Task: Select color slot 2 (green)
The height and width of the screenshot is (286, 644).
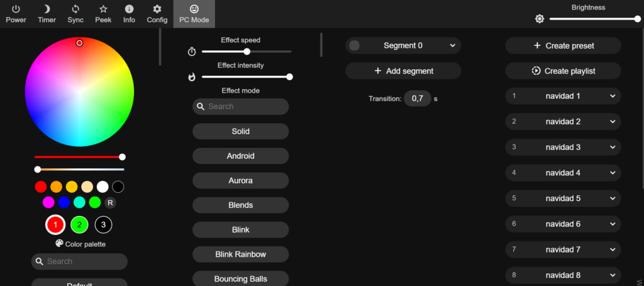Action: (x=79, y=225)
